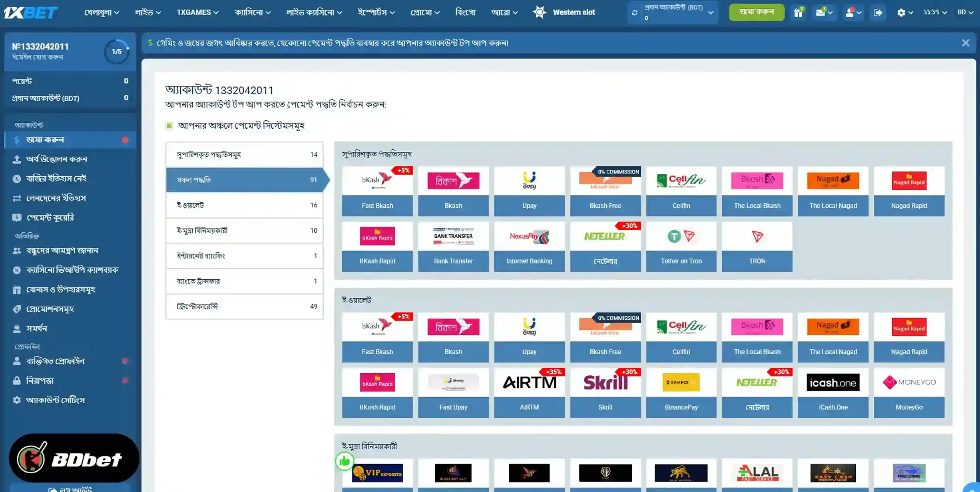This screenshot has height=492, width=980.
Task: Click the logout arrow icon in header
Action: 878,13
